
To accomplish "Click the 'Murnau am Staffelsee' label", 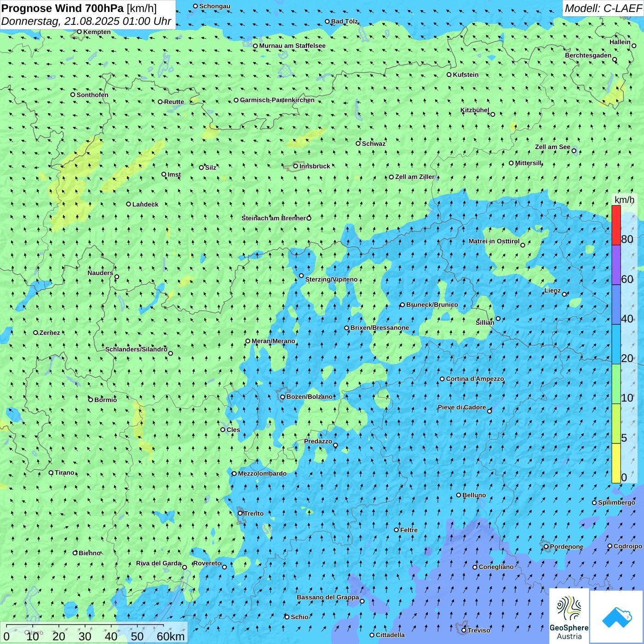I will pos(292,46).
